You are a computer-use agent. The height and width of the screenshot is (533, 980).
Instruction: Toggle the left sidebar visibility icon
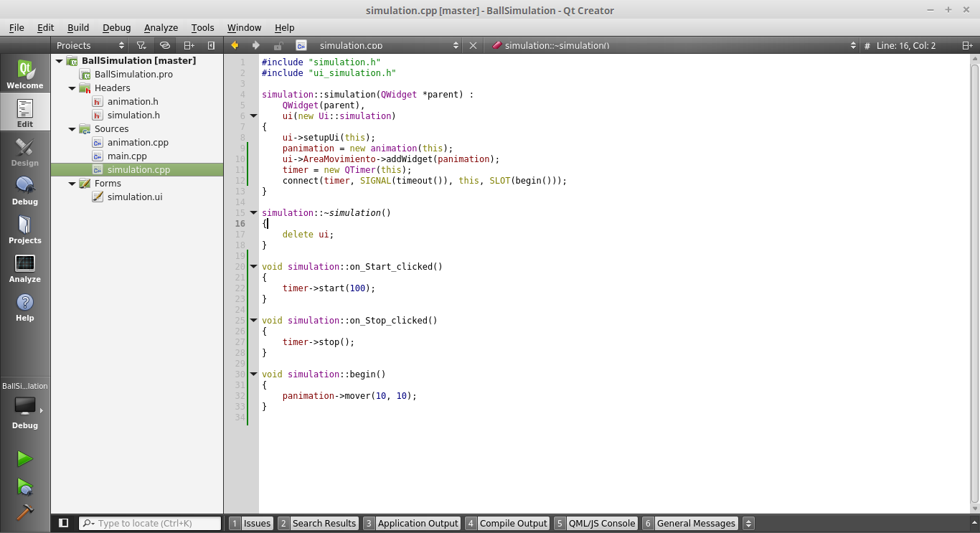click(63, 523)
